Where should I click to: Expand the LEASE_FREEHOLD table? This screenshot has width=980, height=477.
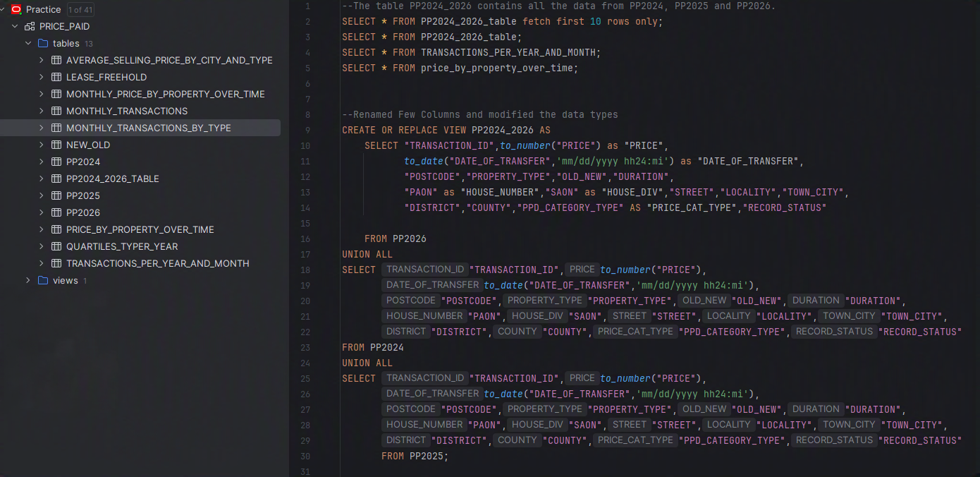[x=42, y=77]
